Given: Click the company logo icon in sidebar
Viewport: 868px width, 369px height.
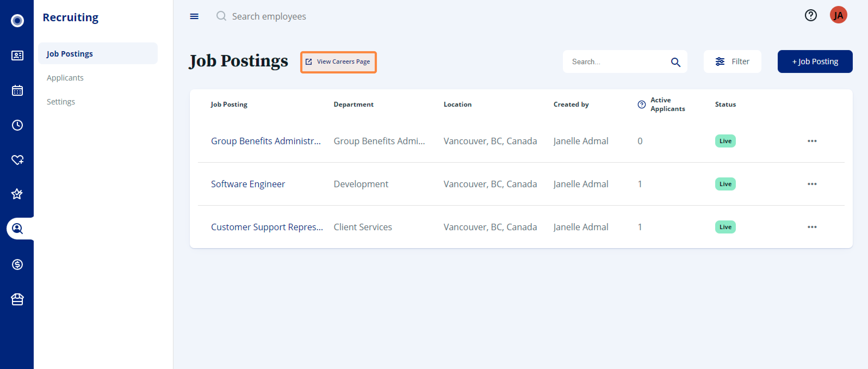Looking at the screenshot, I should pos(17,21).
